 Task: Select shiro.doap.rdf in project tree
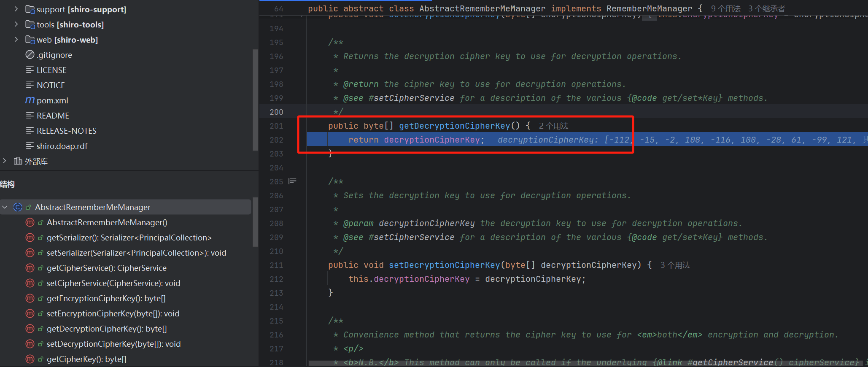[62, 146]
